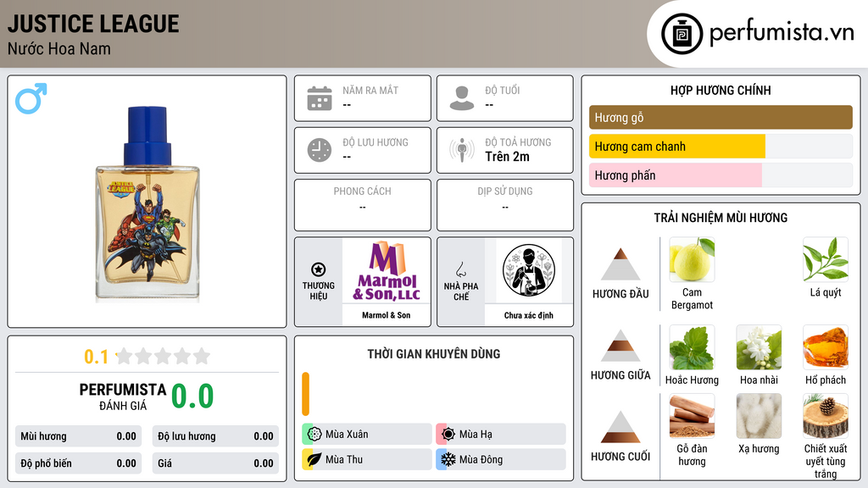This screenshot has width=868, height=488.
Task: Click the Nước Hoa Nam subtitle
Action: (59, 48)
